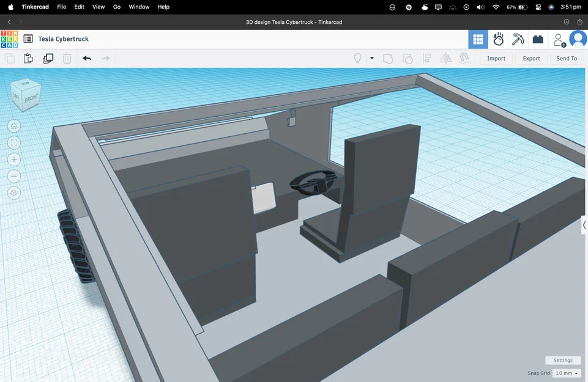Click the share icon in title bar
588x382 pixels.
pos(579,22)
